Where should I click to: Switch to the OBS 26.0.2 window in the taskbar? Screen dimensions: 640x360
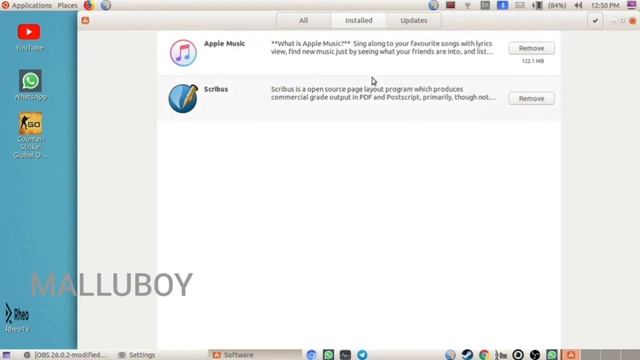(x=66, y=355)
